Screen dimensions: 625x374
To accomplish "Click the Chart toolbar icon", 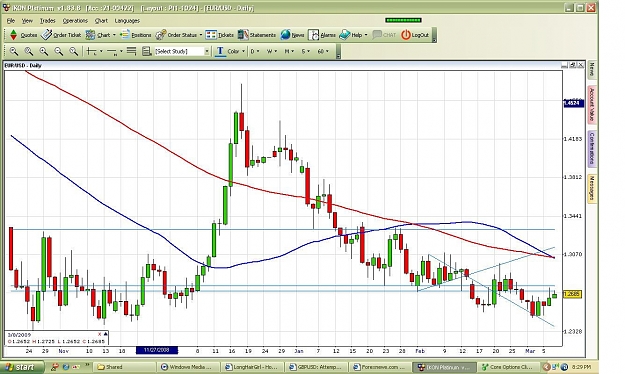I will 90,35.
